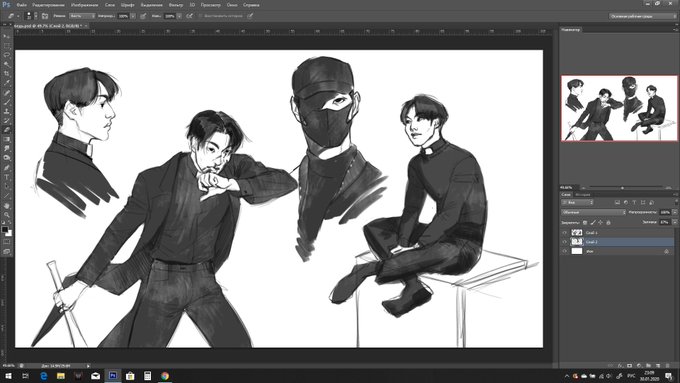Open workspace switcher dropdown
This screenshot has width=680, height=383.
point(642,16)
